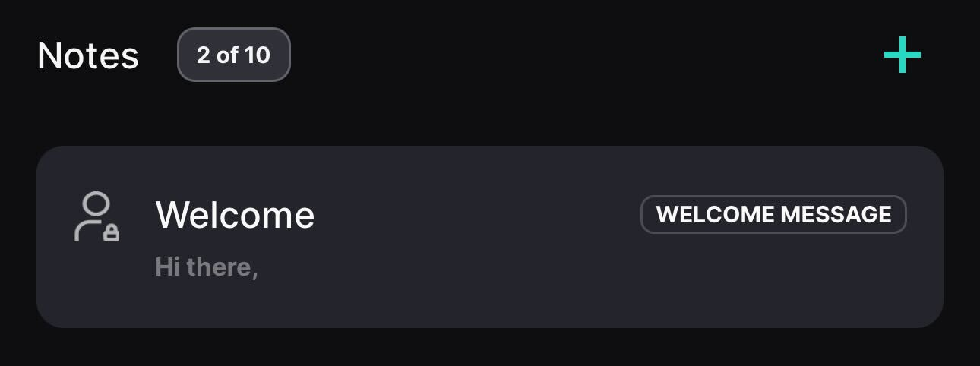Screen dimensions: 980x366
Task: Select the person-with-padlock icon on Welcome note
Action: [96, 217]
